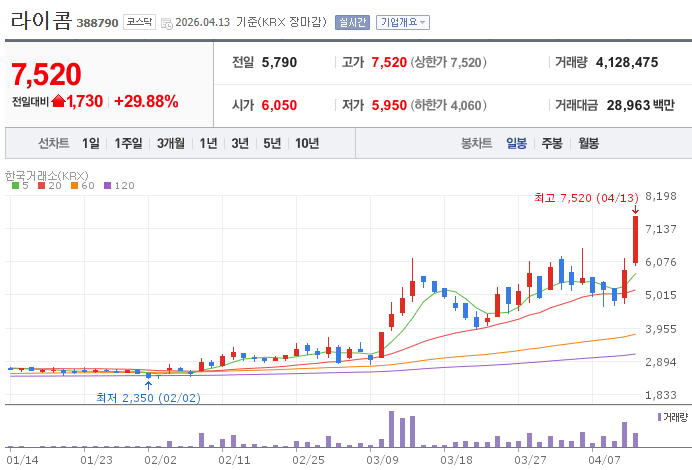
Task: Click the 03/09 date label on the axis
Action: point(382,460)
